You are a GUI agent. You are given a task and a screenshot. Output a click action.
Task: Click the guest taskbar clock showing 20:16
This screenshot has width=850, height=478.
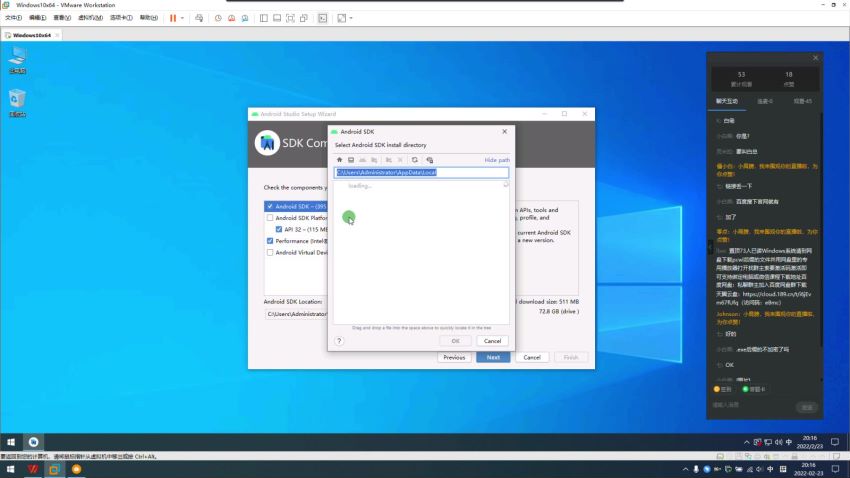pyautogui.click(x=809, y=442)
